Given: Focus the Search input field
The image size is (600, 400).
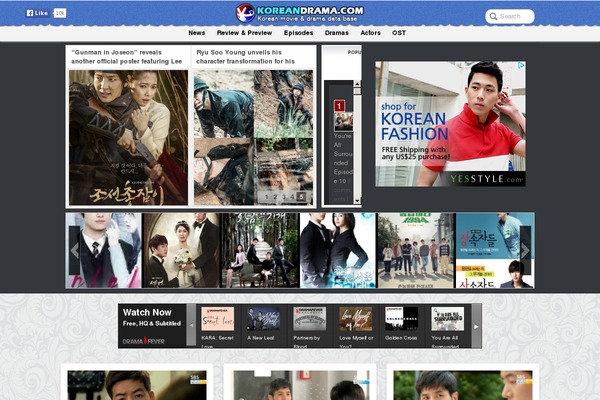Looking at the screenshot, I should click(510, 16).
